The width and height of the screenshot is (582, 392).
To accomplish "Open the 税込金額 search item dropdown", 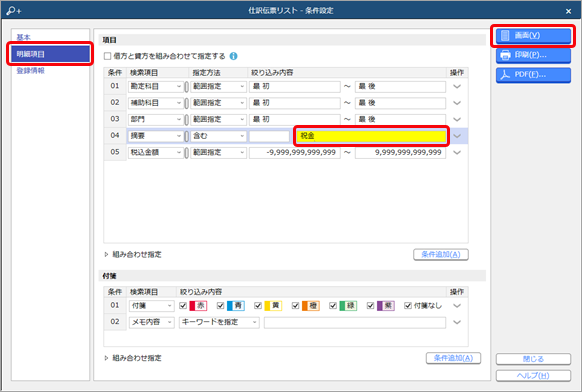I will [156, 153].
